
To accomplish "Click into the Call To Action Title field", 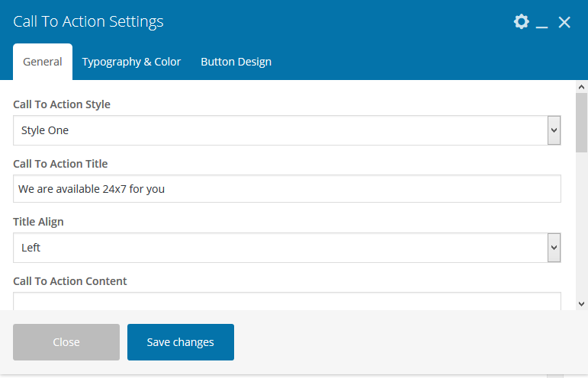I will tap(287, 189).
